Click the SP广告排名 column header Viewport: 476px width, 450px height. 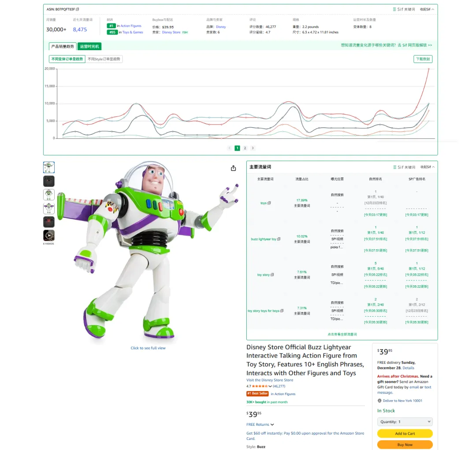pos(417,179)
